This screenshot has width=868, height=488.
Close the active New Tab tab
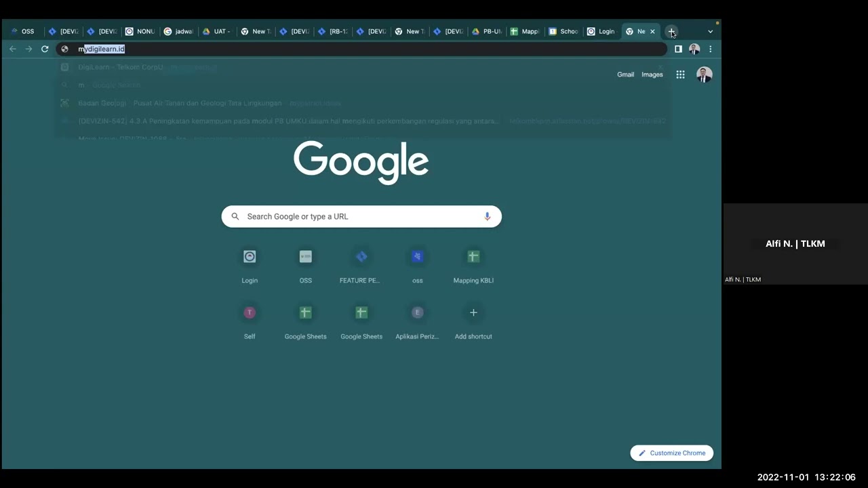click(652, 32)
